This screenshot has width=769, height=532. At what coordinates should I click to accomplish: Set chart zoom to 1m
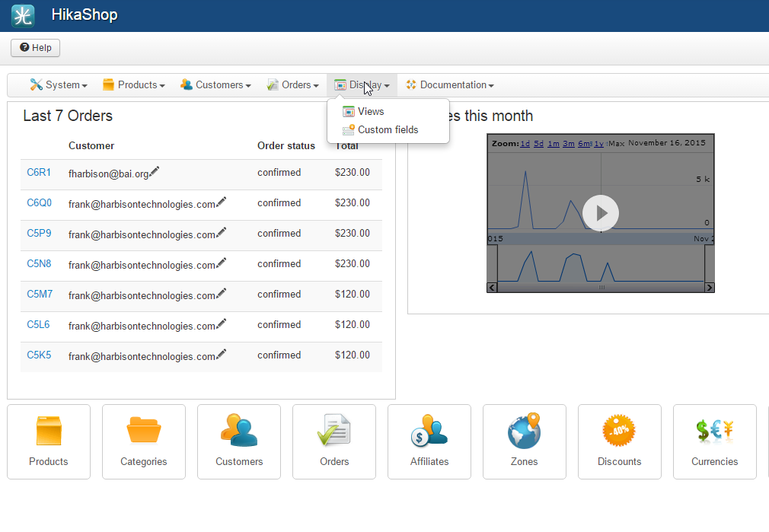[x=553, y=143]
